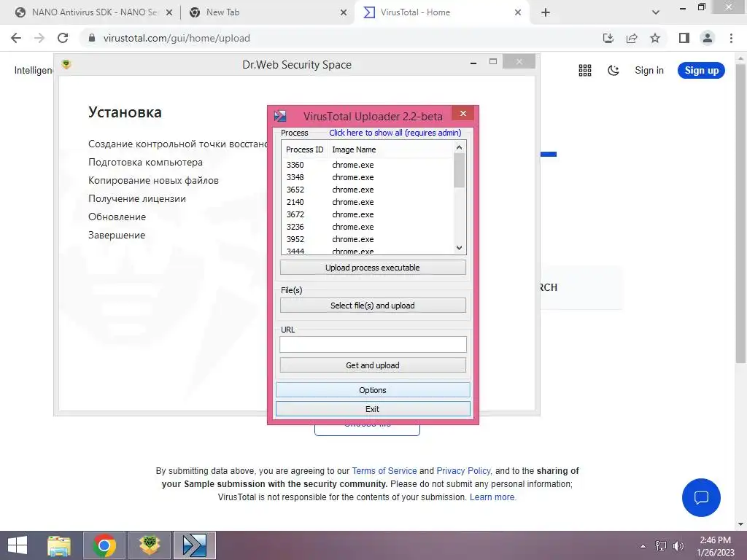Click the volume speaker tray icon

678,546
